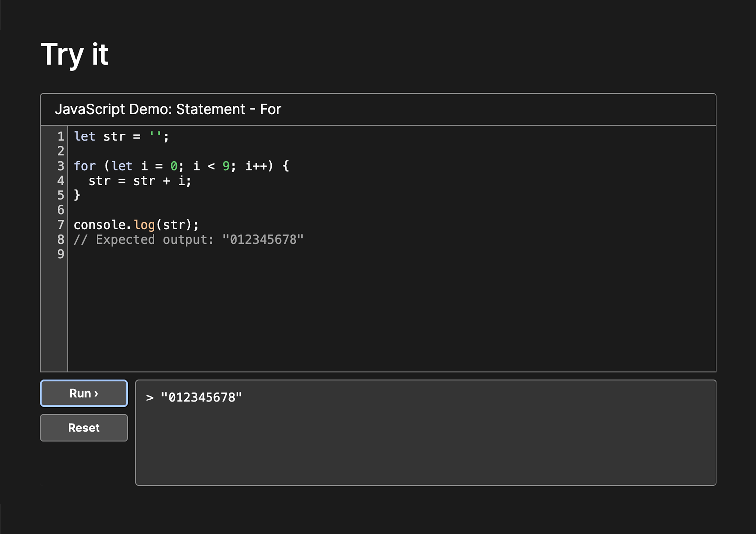Click line number 1 in gutter
This screenshot has width=756, height=534.
point(61,136)
